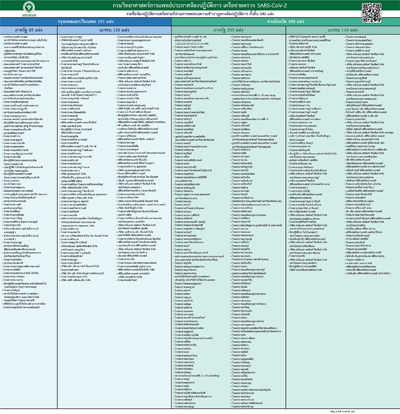Click the เอกชน 126 แห่ง column header
The width and height of the screenshot is (400, 414).
tap(114, 30)
